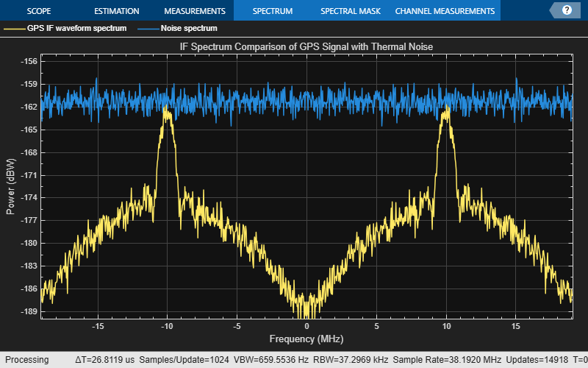This screenshot has height=368, width=588.
Task: Click the VBW status bar value
Action: coord(270,360)
